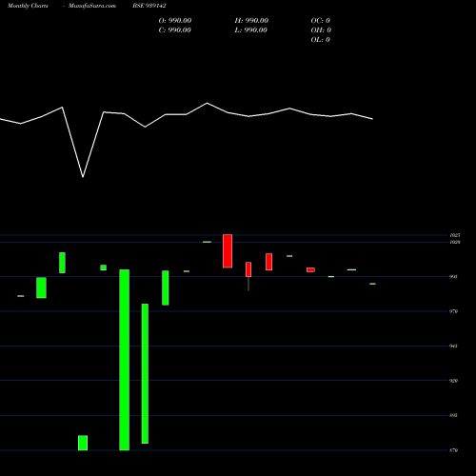Select the open value "O: 990.00"
The width and height of the screenshot is (476, 476).
click(175, 21)
